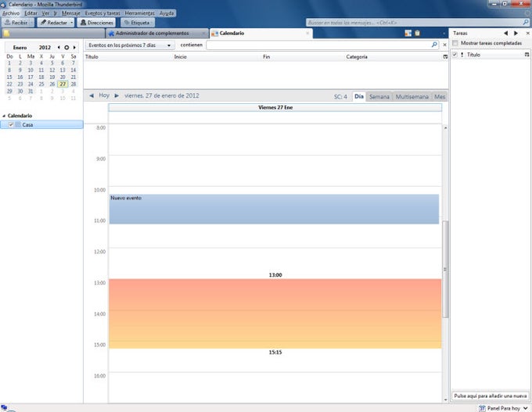Close the Calendario tab
Viewport: 532px width, 412px height.
[x=307, y=34]
